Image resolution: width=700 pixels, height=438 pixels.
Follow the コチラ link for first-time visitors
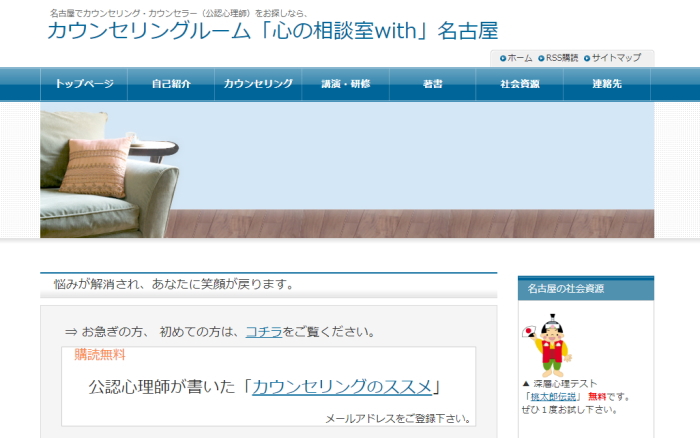264,332
